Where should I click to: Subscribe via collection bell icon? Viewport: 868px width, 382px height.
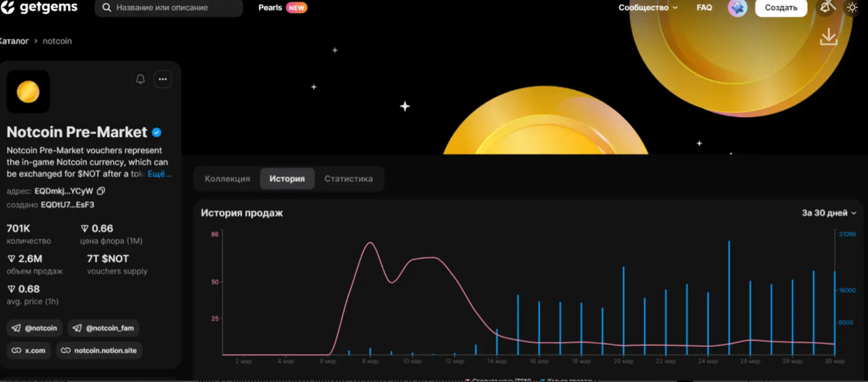click(x=140, y=79)
